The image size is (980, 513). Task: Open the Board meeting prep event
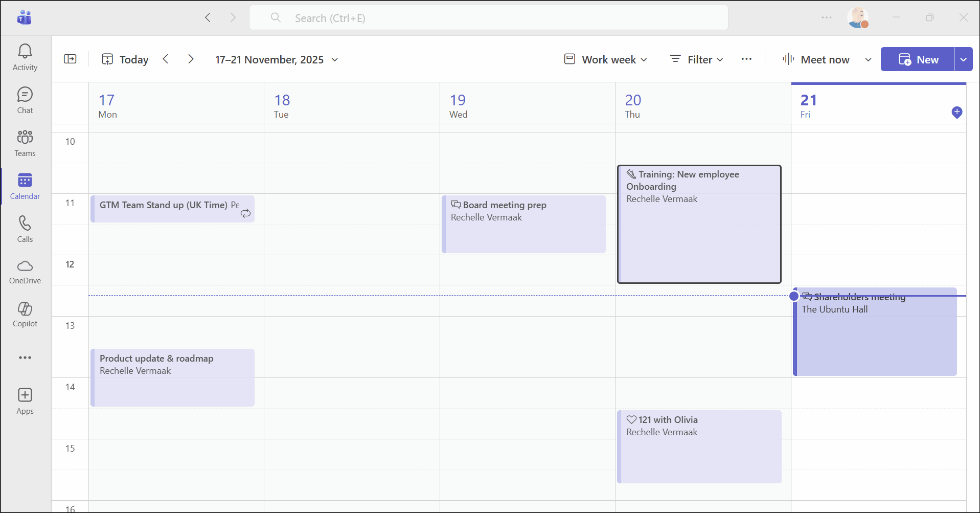pyautogui.click(x=523, y=224)
